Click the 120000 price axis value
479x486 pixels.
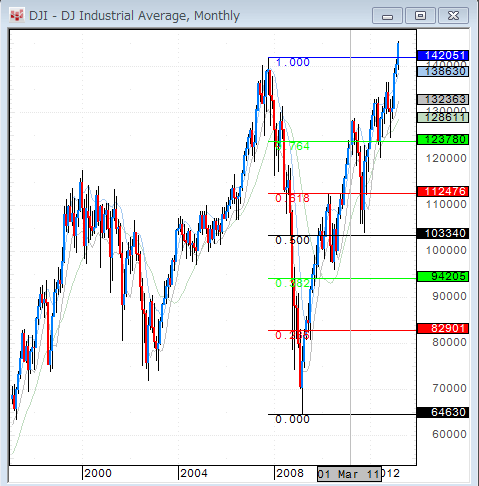click(x=446, y=158)
